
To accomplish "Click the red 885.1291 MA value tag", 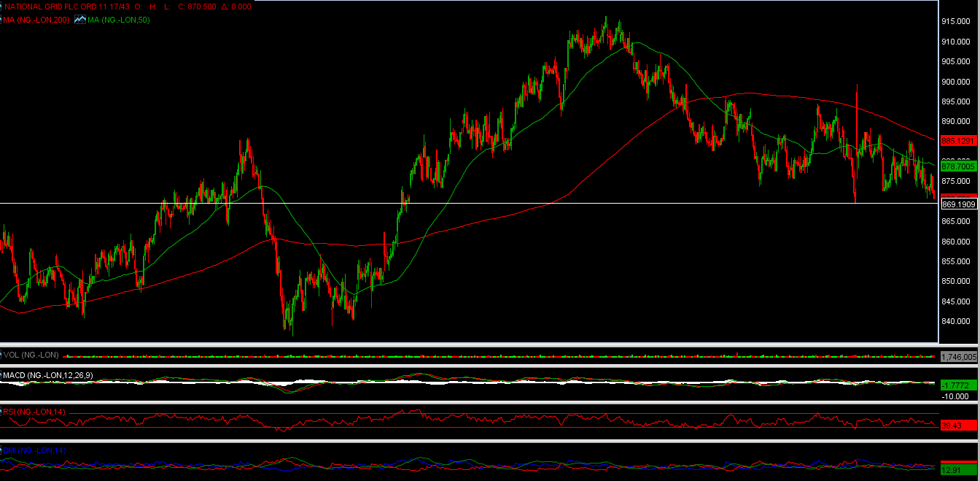I will [959, 141].
